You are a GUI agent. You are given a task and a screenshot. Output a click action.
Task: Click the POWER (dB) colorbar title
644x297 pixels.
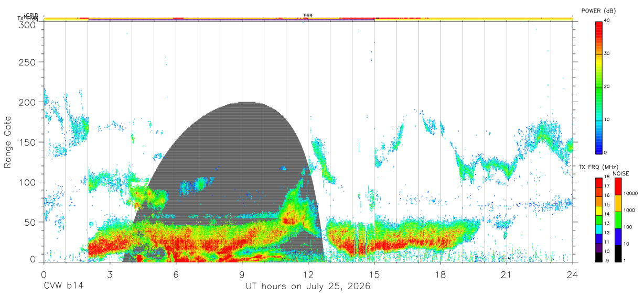(x=599, y=10)
